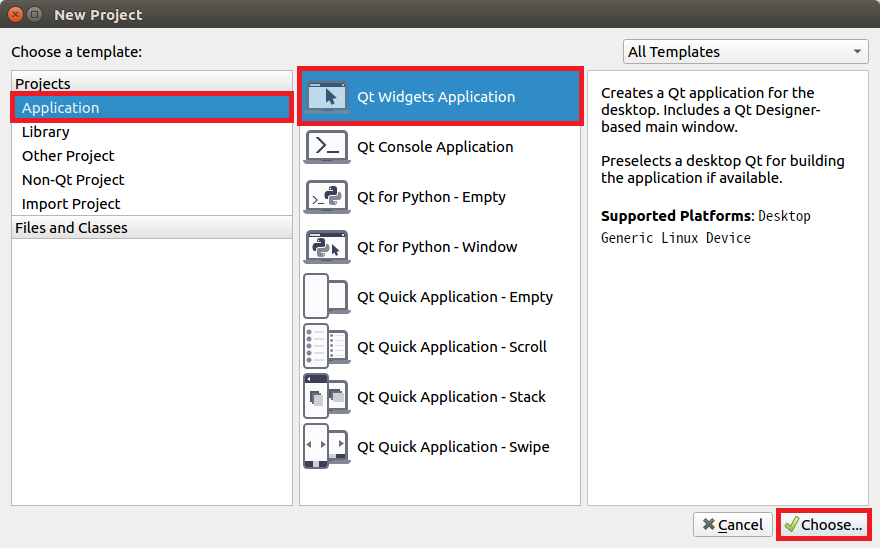
Task: Click the Choose... button
Action: (823, 524)
